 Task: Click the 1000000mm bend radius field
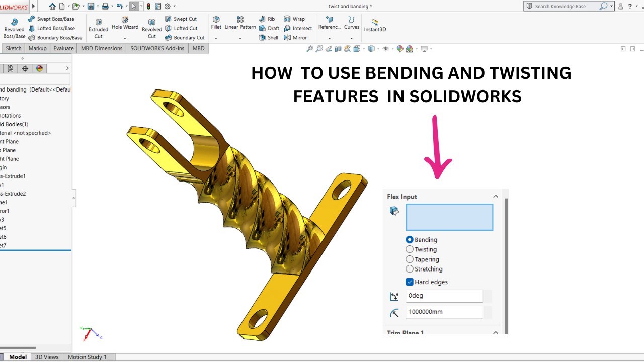tap(444, 312)
